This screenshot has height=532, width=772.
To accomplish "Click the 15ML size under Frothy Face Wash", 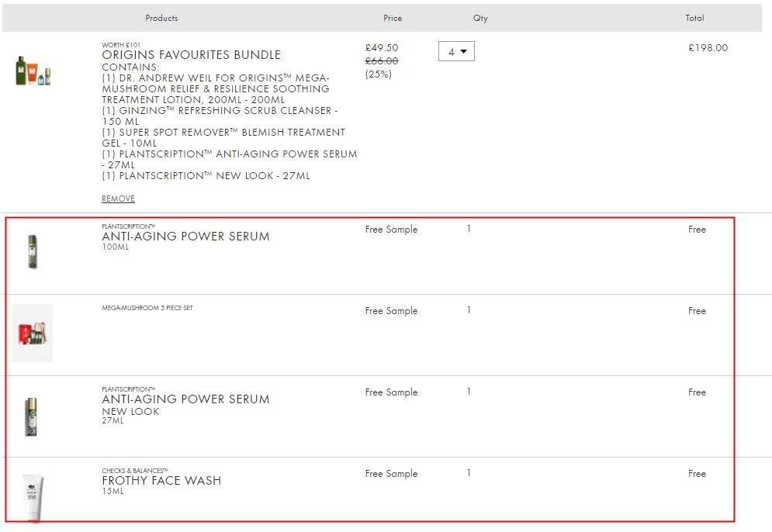I will 113,491.
